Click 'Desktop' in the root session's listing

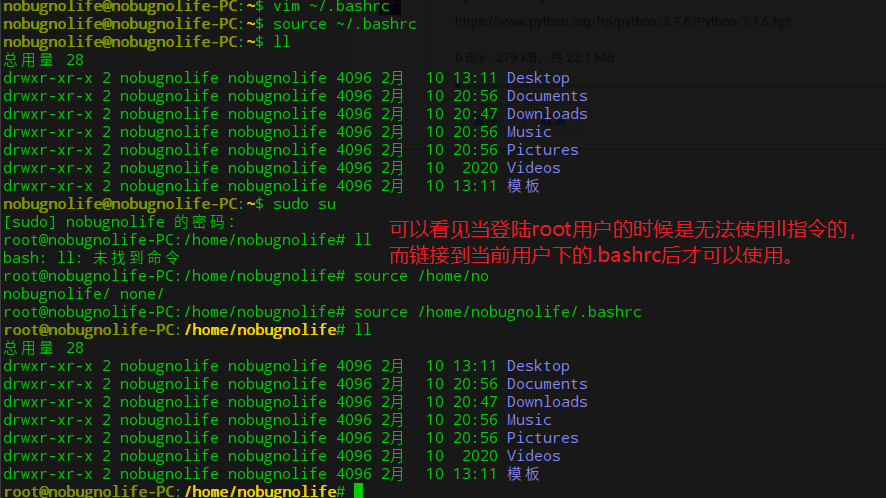[x=538, y=366]
